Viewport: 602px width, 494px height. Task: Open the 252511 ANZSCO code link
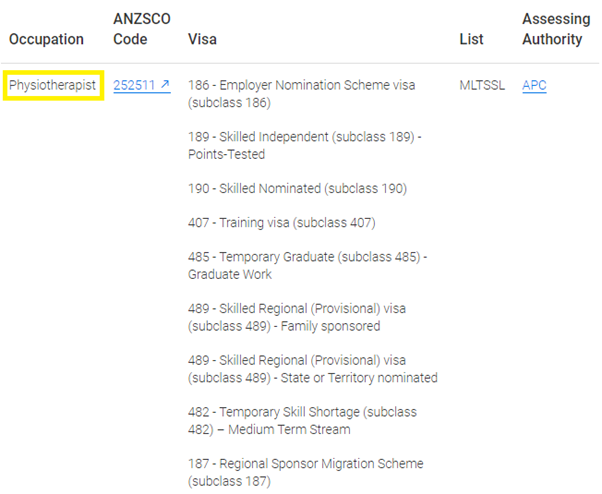point(134,85)
